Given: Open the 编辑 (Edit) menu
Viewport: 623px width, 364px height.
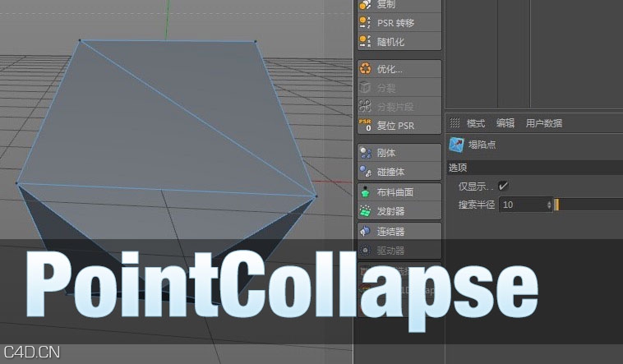Looking at the screenshot, I should tap(505, 123).
